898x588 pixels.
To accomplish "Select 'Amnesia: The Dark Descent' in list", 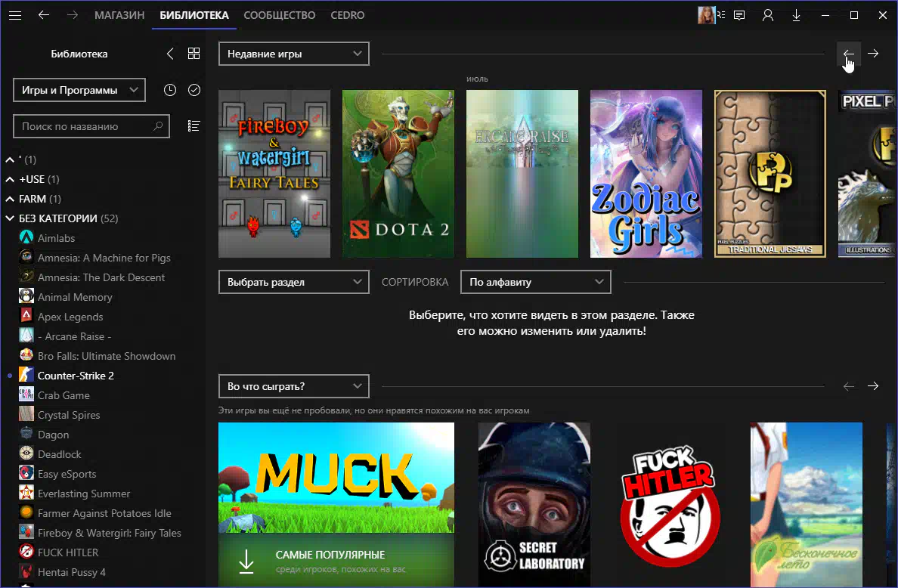I will [101, 277].
